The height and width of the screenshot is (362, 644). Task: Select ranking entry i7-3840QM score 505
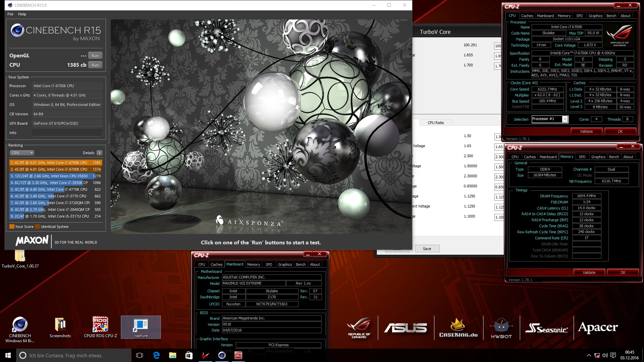pyautogui.click(x=55, y=209)
